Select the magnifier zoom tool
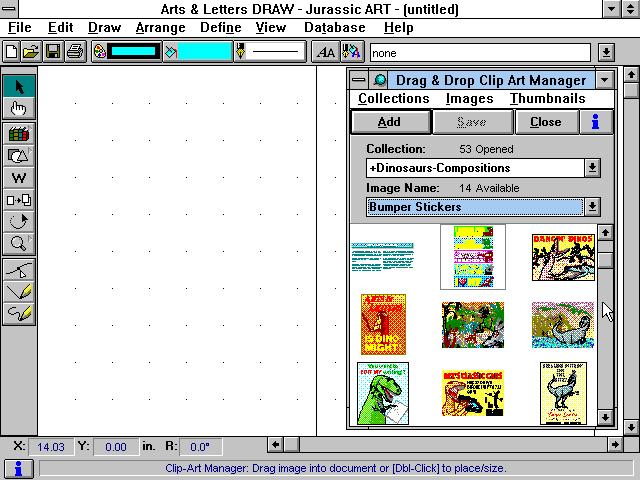The image size is (640, 480). click(x=19, y=244)
